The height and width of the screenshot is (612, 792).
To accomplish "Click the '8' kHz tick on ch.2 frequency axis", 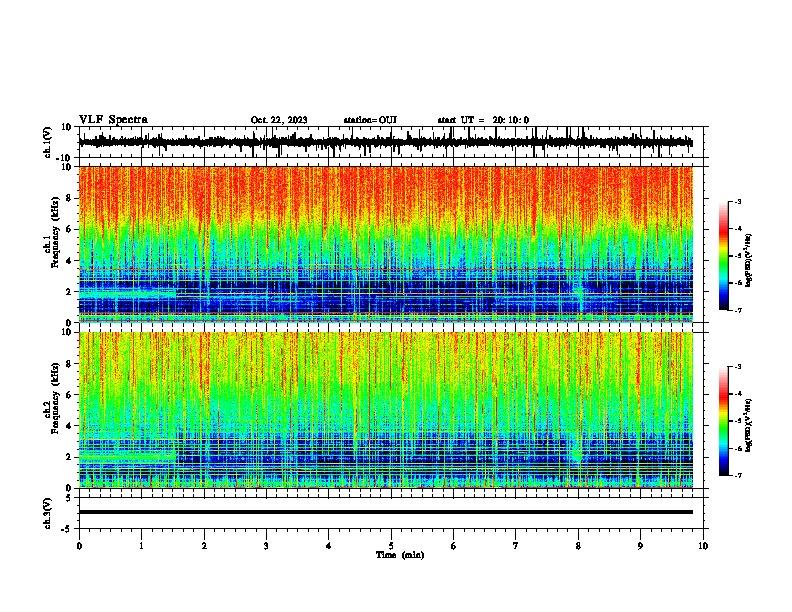I will [x=70, y=364].
